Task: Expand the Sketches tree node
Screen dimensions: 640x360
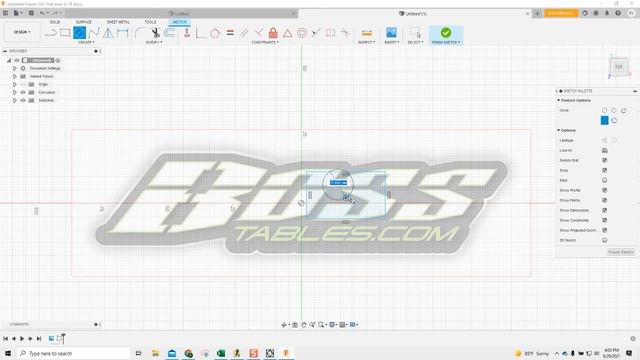Action: pyautogui.click(x=15, y=100)
